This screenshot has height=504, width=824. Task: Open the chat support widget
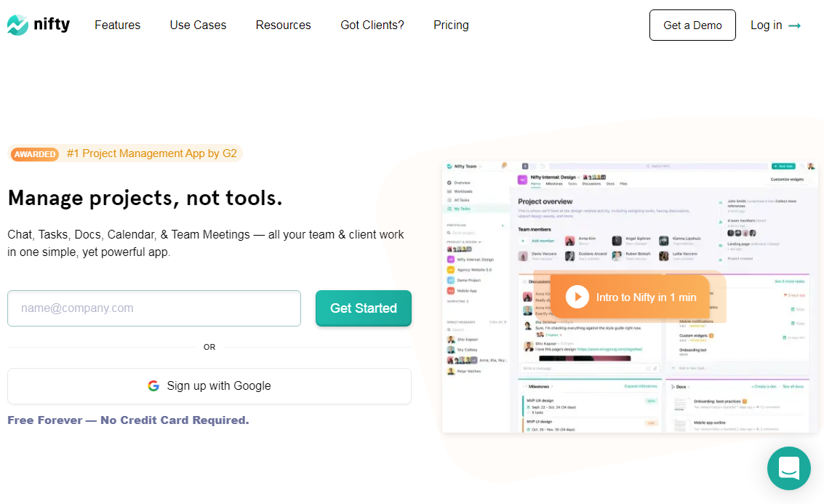(x=789, y=468)
